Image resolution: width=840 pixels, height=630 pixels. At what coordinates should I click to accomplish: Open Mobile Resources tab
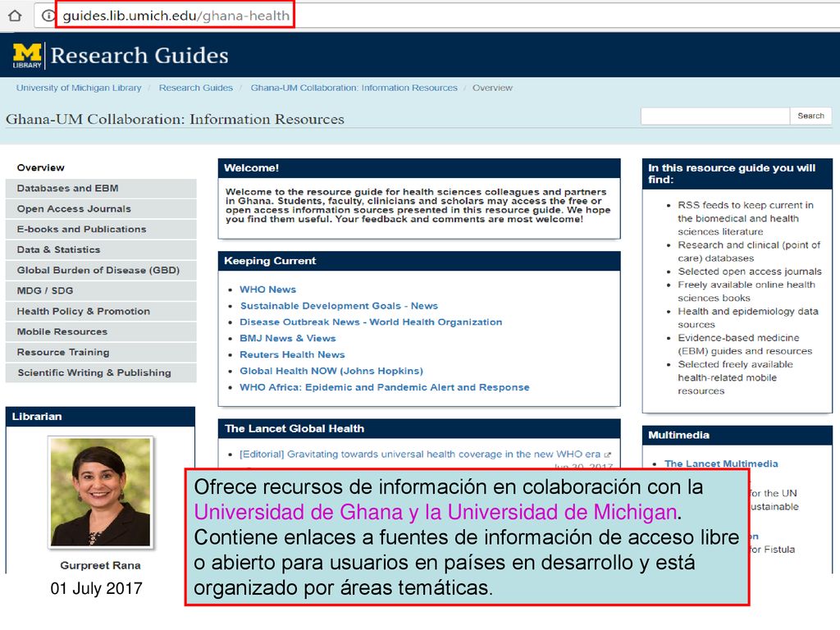pos(101,331)
